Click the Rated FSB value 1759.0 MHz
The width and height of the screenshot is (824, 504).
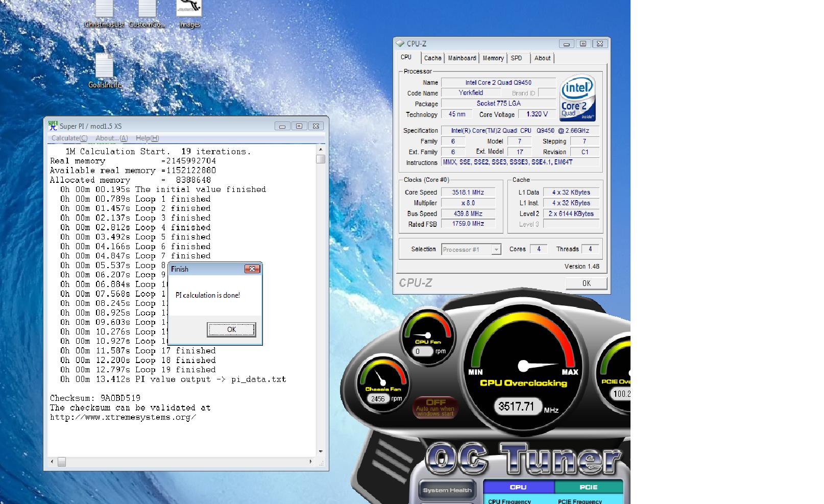[468, 224]
